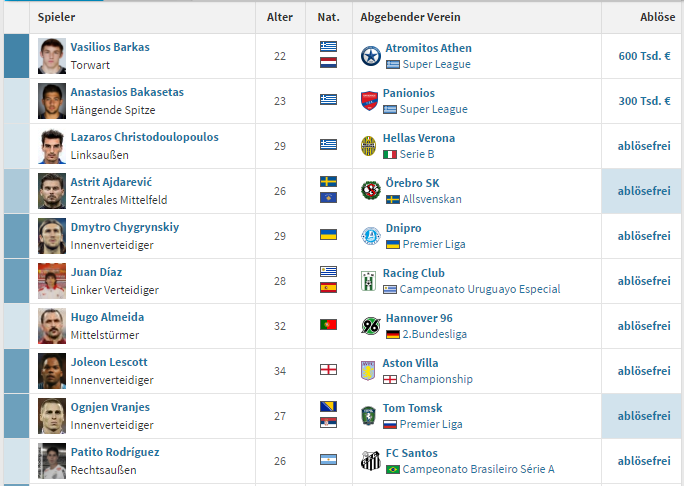Open Vasilios Barkas player profile link

pos(110,47)
